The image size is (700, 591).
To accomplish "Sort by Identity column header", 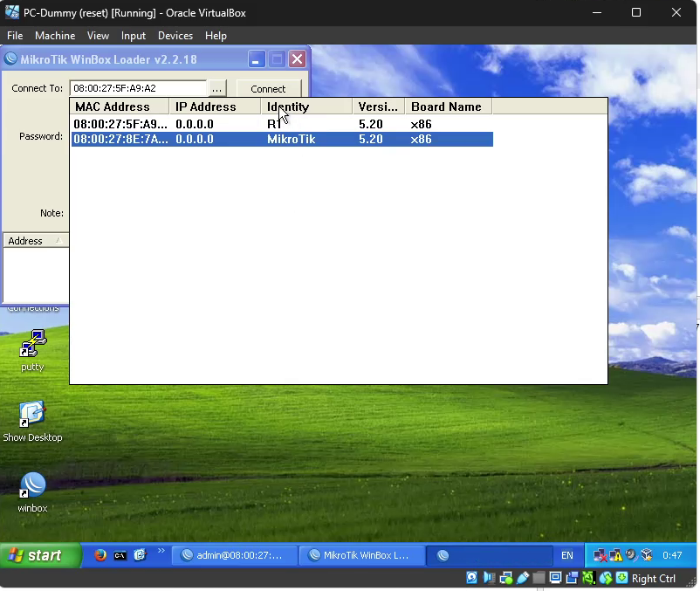I will pos(306,107).
